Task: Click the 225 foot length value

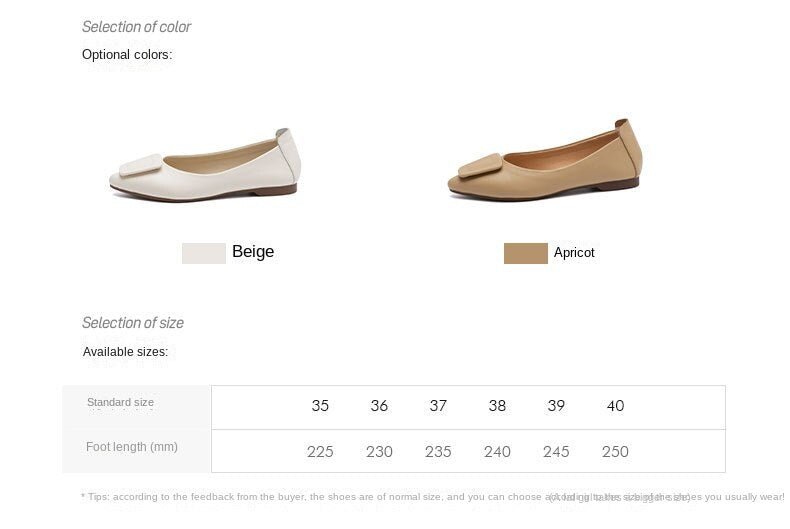Action: click(320, 452)
